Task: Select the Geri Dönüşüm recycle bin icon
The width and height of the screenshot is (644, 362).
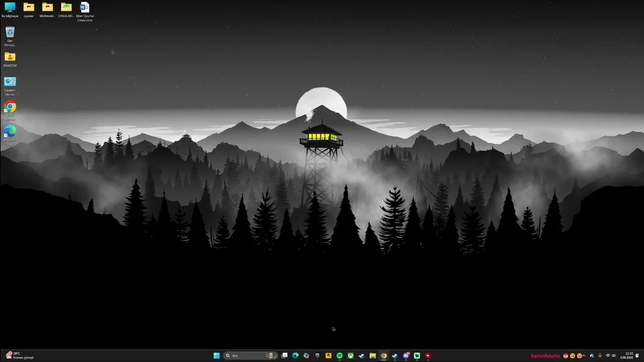Action: pyautogui.click(x=10, y=37)
